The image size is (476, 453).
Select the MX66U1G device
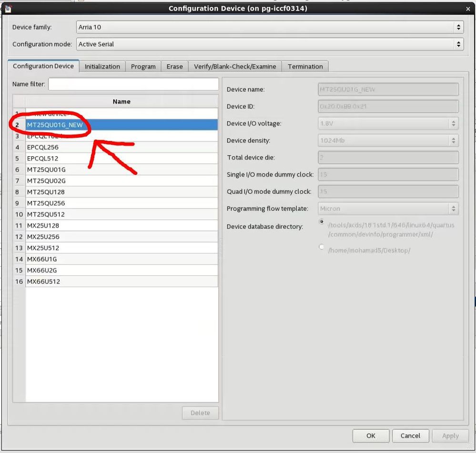pos(122,260)
